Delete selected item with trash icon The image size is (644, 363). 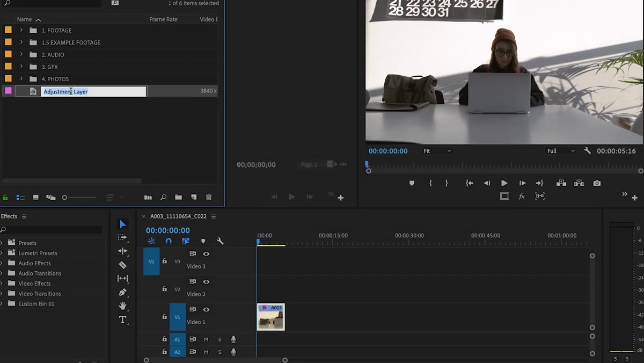coord(209,198)
